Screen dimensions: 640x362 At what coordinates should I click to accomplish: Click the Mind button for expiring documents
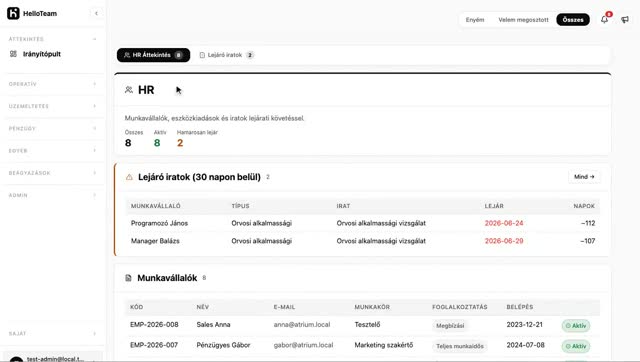click(x=584, y=177)
